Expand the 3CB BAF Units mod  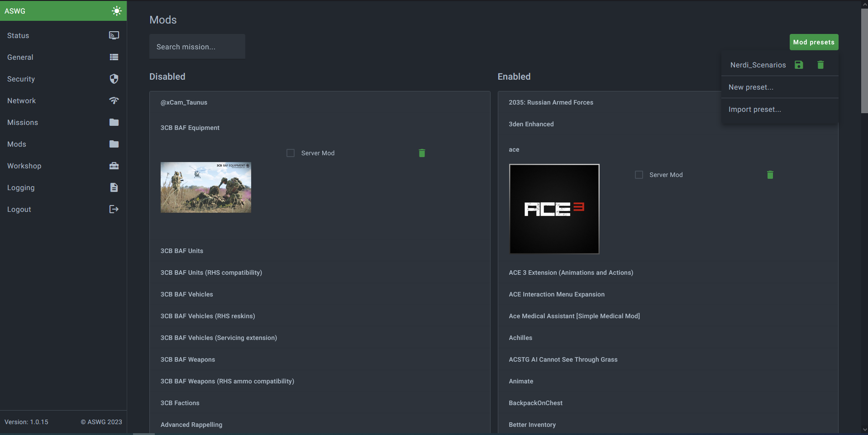320,251
